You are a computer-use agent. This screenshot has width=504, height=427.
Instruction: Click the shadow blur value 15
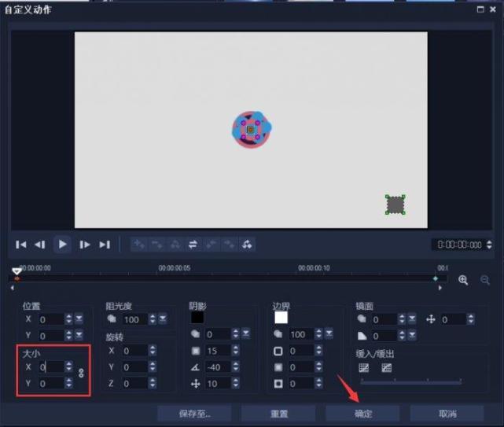point(219,351)
